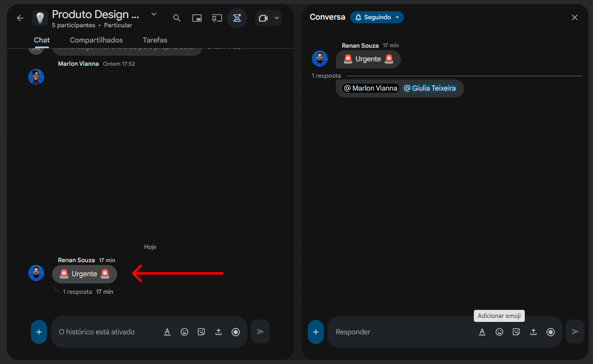593x364 pixels.
Task: Open search in the chat space
Action: click(x=177, y=18)
